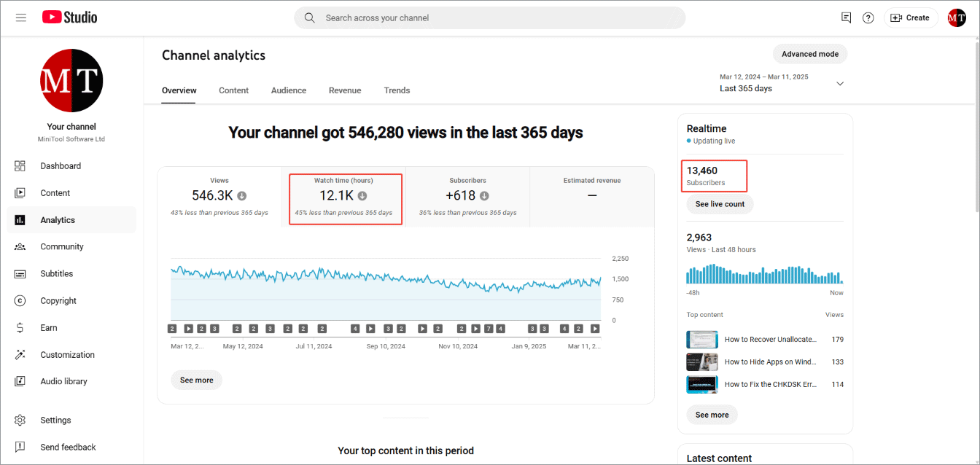
Task: Open the Last 365 days date selector
Action: click(x=780, y=83)
